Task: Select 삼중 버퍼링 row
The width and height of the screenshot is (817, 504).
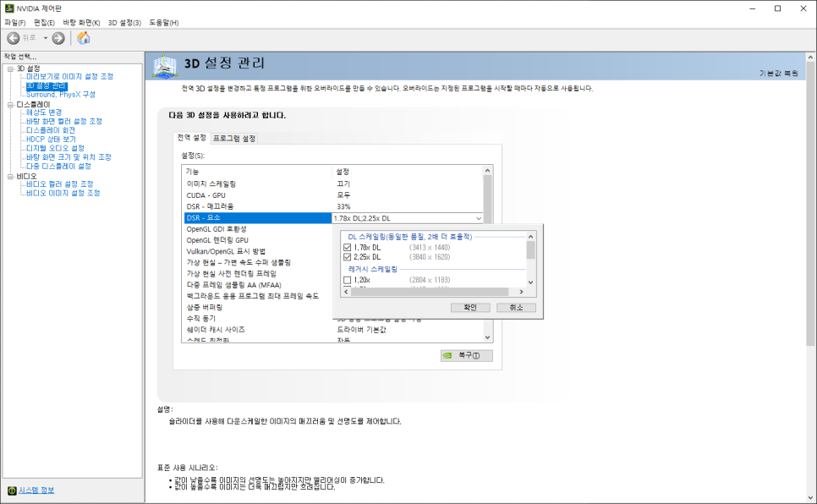Action: pos(258,308)
